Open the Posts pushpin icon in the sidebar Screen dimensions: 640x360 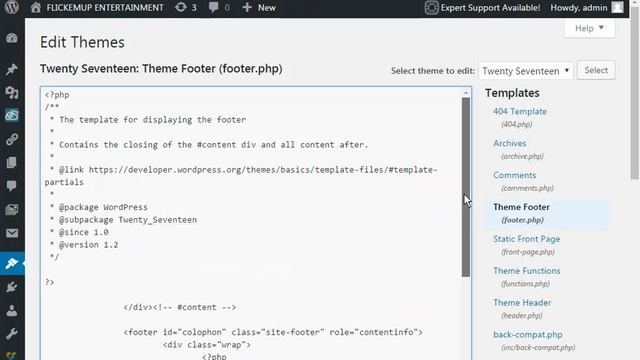pyautogui.click(x=12, y=69)
